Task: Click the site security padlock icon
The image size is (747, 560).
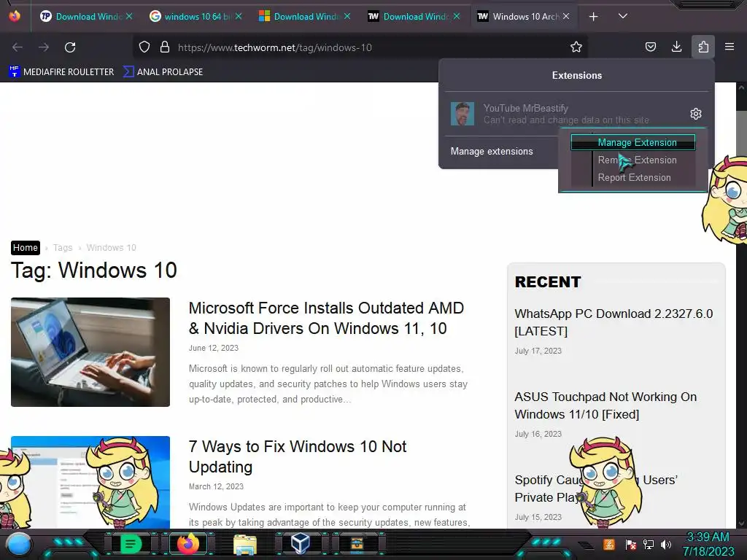Action: [165, 47]
